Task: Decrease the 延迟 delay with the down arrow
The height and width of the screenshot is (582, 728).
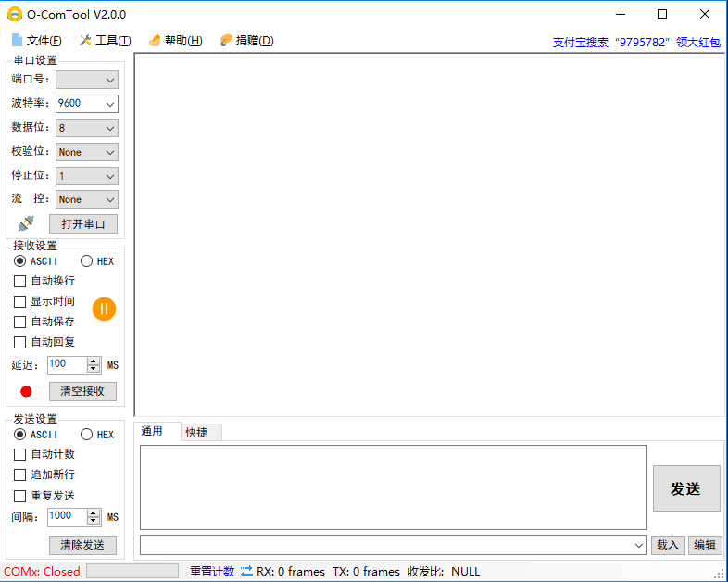Action: 94,369
